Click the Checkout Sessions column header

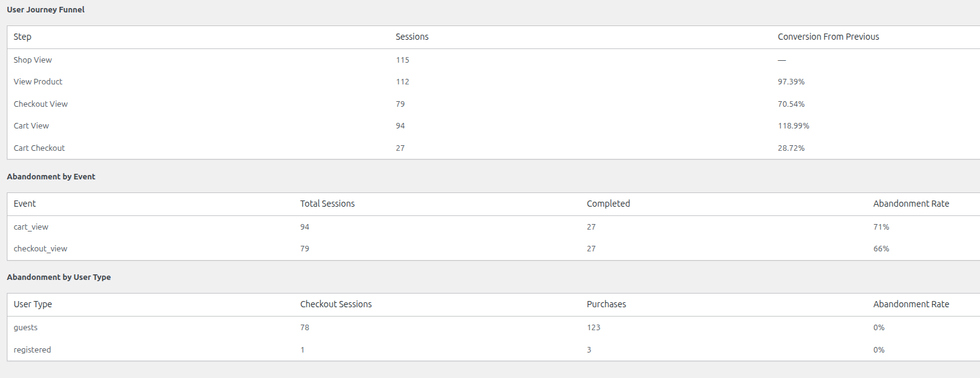pos(336,304)
